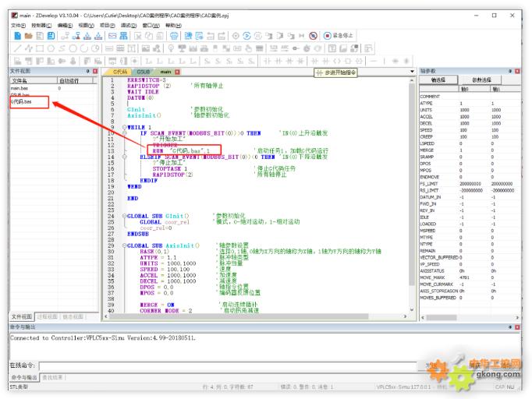Click the MOVE_MARK parameter row
The width and height of the screenshot is (532, 399).
(x=470, y=277)
